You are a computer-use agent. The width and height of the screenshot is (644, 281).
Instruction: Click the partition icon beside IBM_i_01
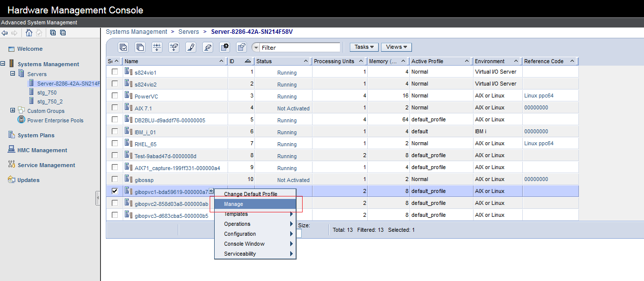click(129, 131)
